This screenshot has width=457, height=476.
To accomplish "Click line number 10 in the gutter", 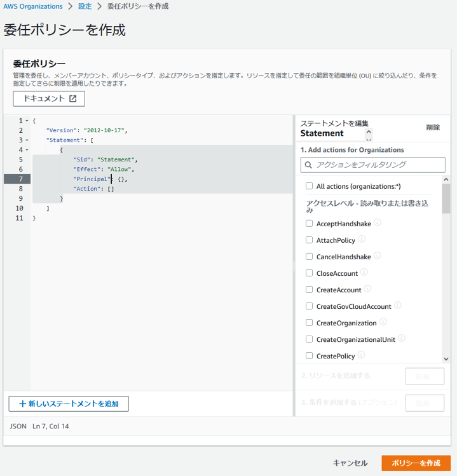I will (20, 208).
